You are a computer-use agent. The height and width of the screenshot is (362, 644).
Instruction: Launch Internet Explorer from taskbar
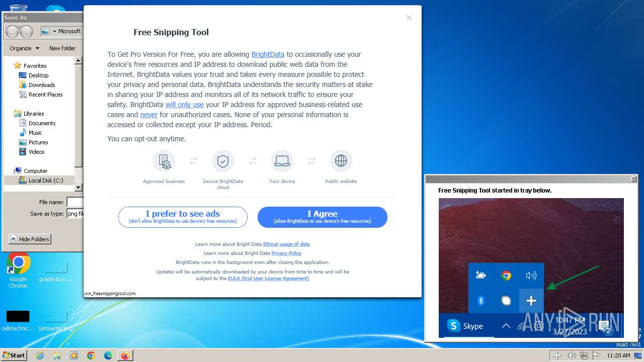40,355
